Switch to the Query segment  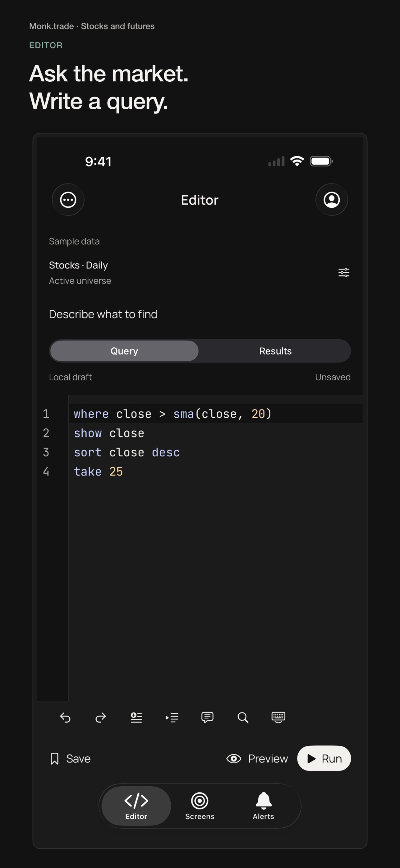click(124, 351)
